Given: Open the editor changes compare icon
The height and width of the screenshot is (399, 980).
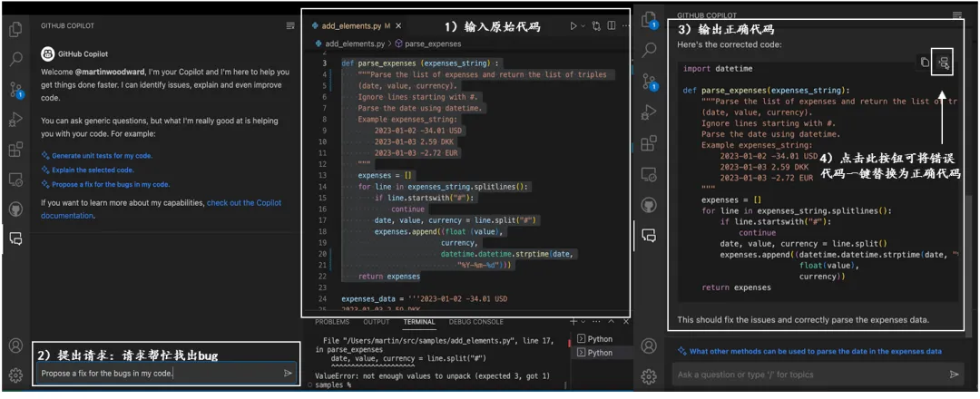Looking at the screenshot, I should pos(597,26).
